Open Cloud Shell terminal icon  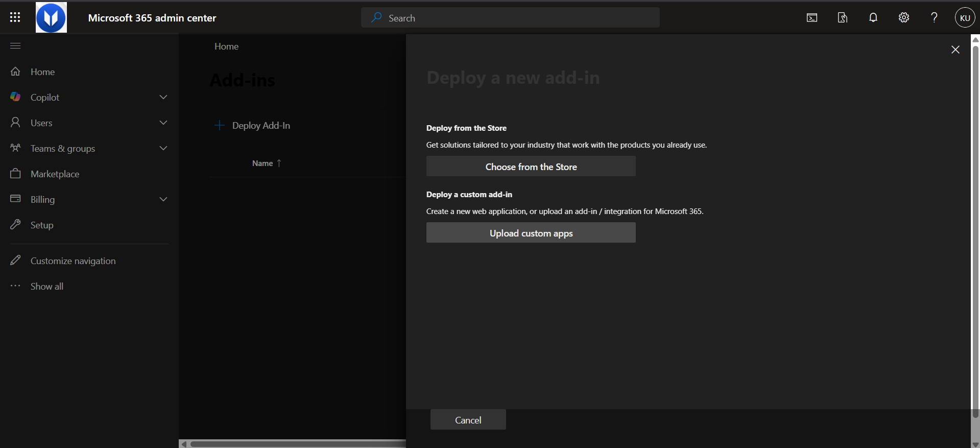click(812, 18)
